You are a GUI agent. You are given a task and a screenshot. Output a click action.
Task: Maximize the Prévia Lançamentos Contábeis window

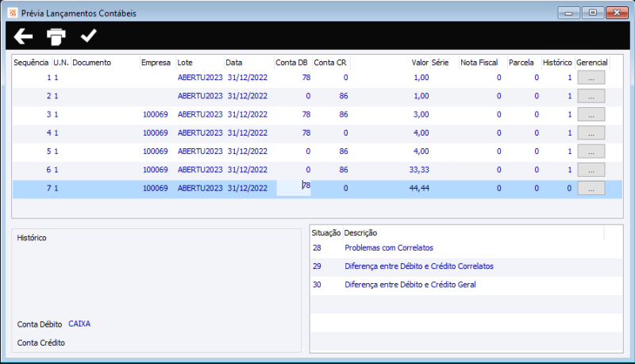pyautogui.click(x=591, y=13)
